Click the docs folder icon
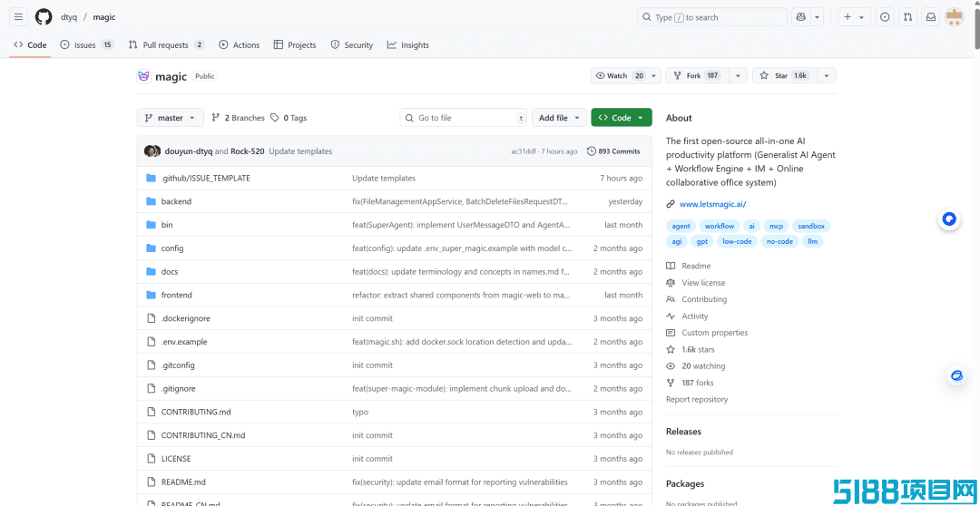This screenshot has width=980, height=506. point(151,272)
